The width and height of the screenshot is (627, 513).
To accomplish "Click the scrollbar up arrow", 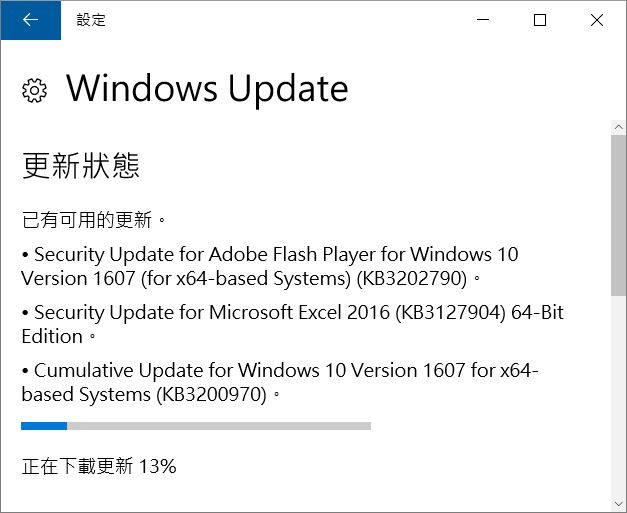I will 618,127.
